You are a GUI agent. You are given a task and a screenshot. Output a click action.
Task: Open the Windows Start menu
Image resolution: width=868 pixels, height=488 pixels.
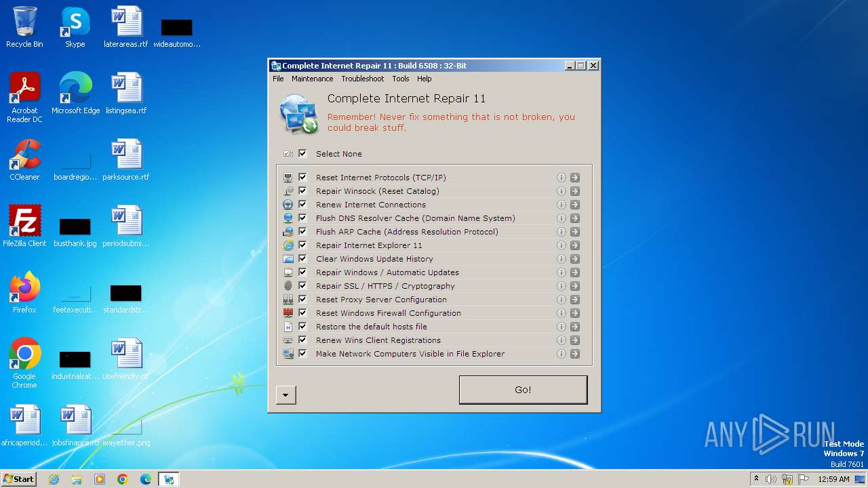19,479
